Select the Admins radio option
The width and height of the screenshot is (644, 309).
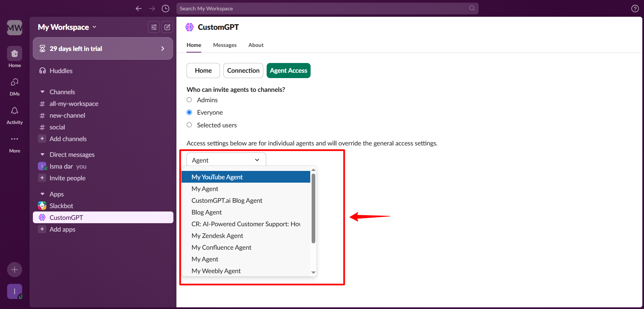pyautogui.click(x=189, y=100)
